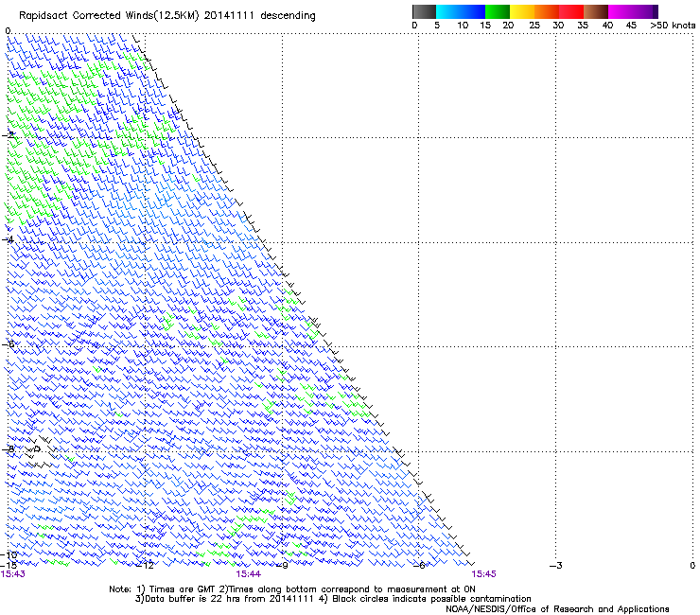Click the title 'Rapidscat Corrected Winds(12.5KM) 20141111 descending'
Screen dimensions: 700x615
click(167, 16)
